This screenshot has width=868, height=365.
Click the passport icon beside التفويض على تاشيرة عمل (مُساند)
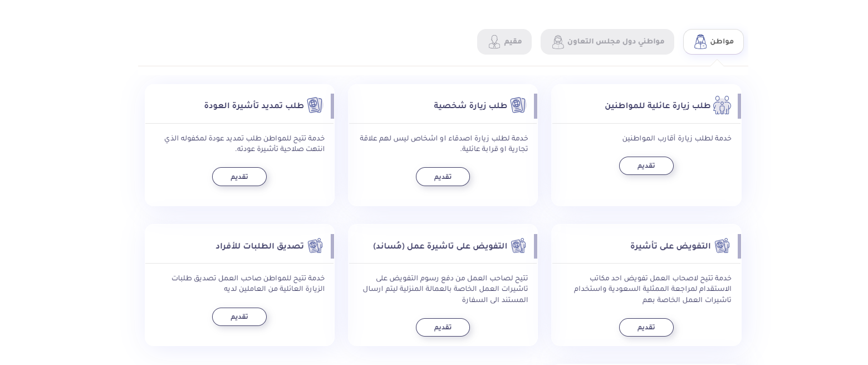518,246
